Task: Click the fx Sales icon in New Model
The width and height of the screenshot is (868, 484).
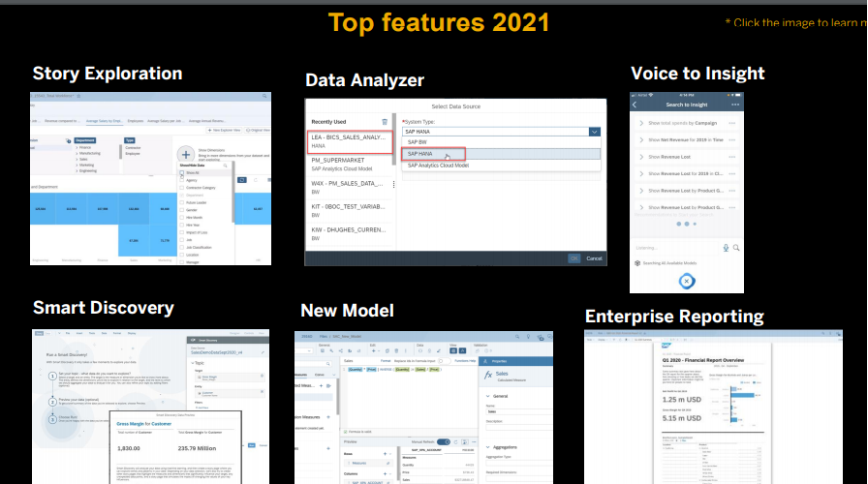Action: pyautogui.click(x=488, y=375)
